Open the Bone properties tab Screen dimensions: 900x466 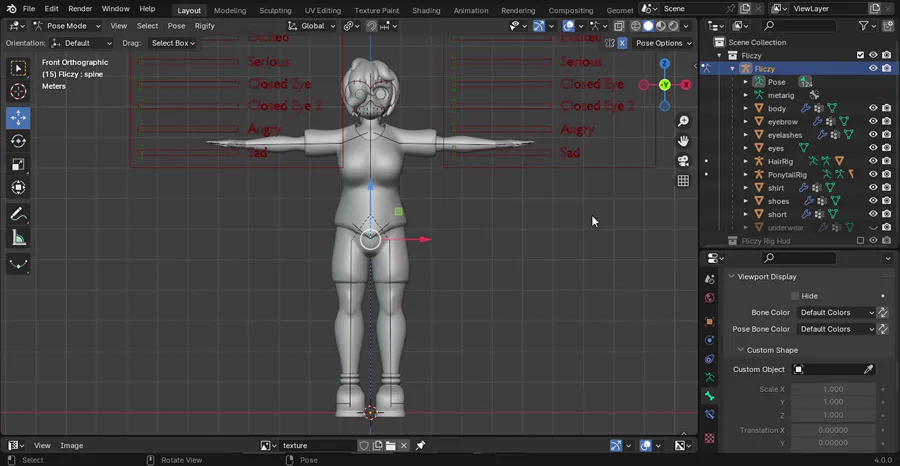(x=709, y=396)
